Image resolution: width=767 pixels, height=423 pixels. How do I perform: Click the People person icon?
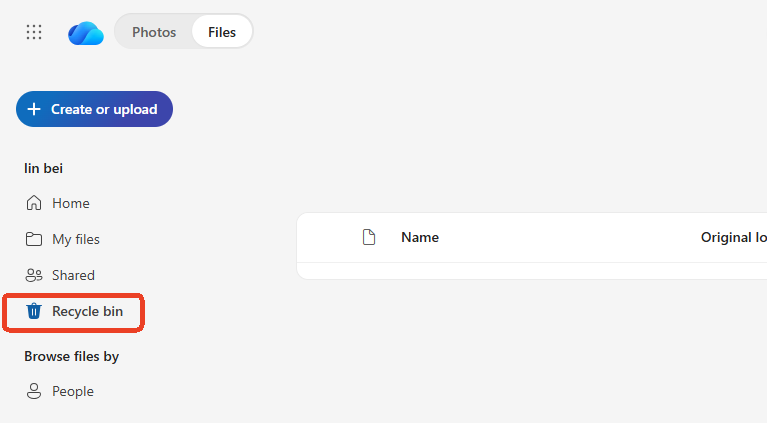pyautogui.click(x=34, y=391)
